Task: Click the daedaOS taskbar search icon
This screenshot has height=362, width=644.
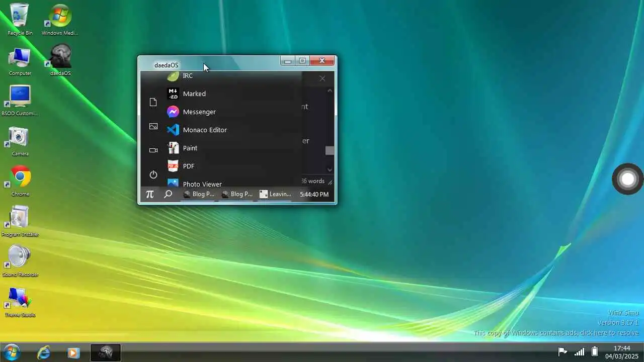Action: (x=168, y=194)
